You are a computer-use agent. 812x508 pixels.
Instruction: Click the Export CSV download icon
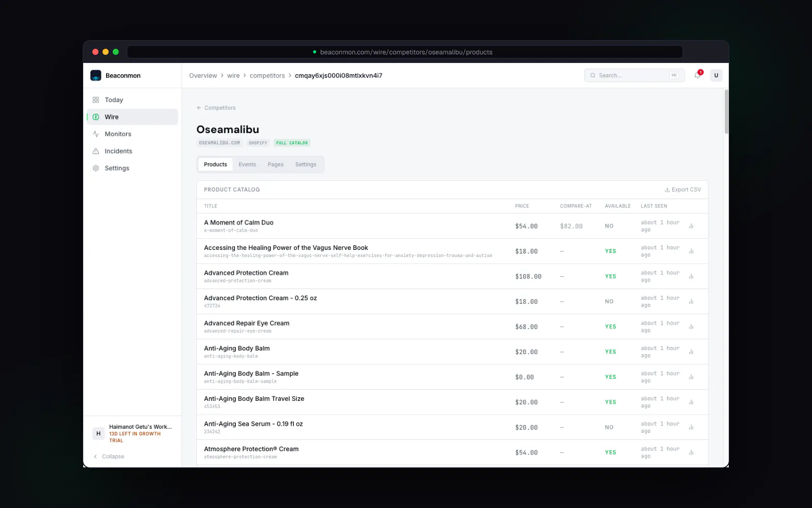[667, 190]
